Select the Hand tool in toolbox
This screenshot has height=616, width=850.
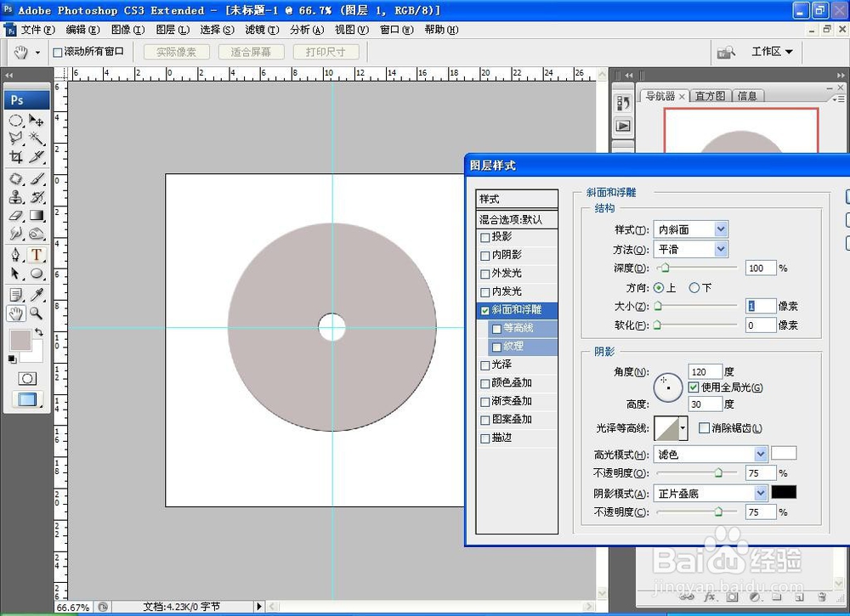[x=16, y=313]
